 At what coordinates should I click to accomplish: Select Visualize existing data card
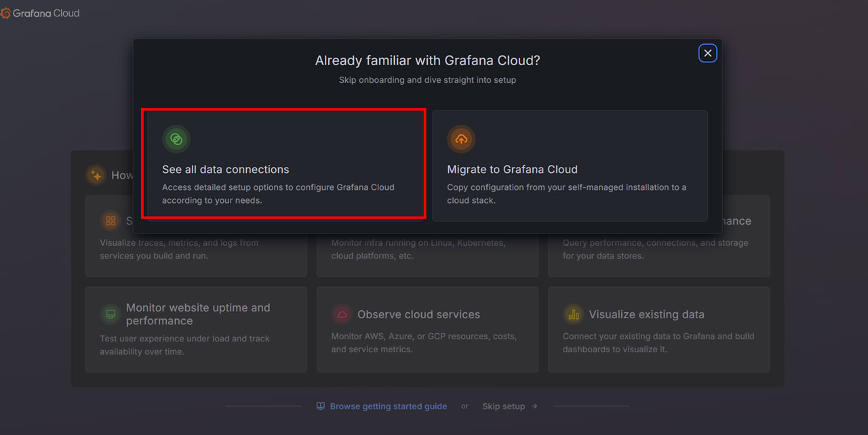[659, 329]
